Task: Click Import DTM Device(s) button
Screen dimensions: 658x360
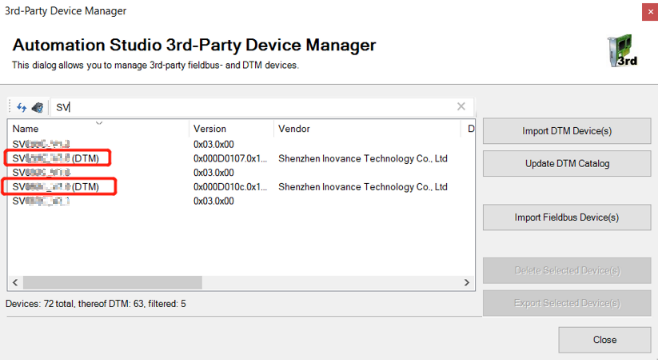Action: pos(567,131)
